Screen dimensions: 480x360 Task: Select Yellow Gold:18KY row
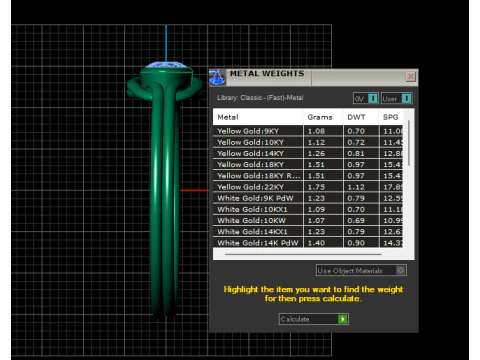(308, 165)
